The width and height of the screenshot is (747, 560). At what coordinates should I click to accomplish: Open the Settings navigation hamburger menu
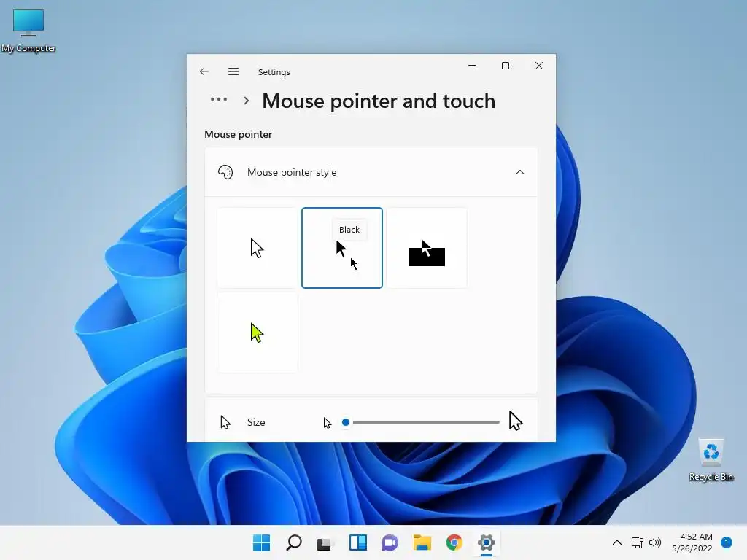[233, 71]
